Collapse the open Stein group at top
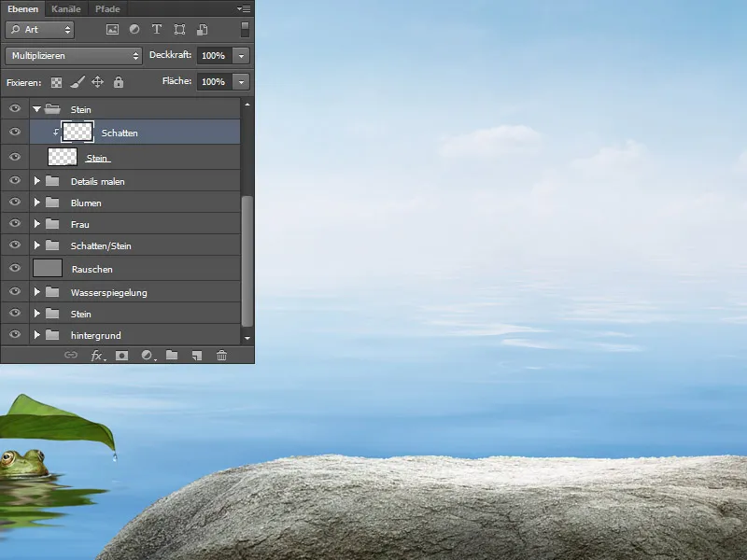Viewport: 747px width, 560px height. pyautogui.click(x=36, y=109)
